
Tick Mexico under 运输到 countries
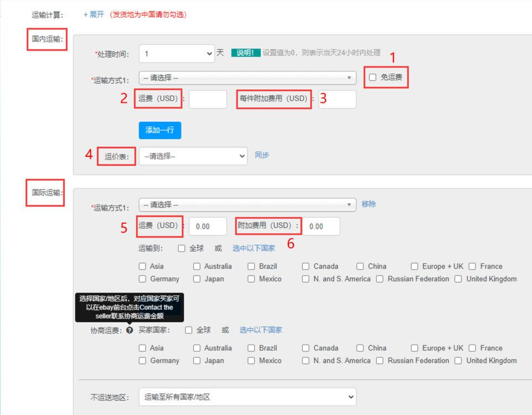click(251, 279)
